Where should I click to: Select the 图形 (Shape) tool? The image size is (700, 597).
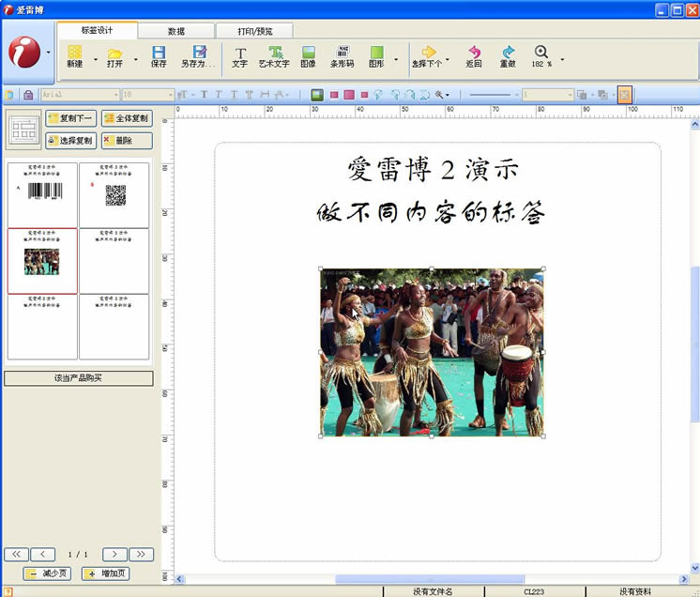376,56
